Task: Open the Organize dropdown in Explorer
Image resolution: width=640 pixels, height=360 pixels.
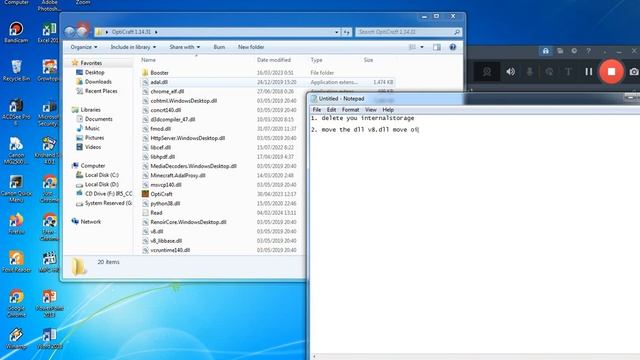Action: (84, 47)
